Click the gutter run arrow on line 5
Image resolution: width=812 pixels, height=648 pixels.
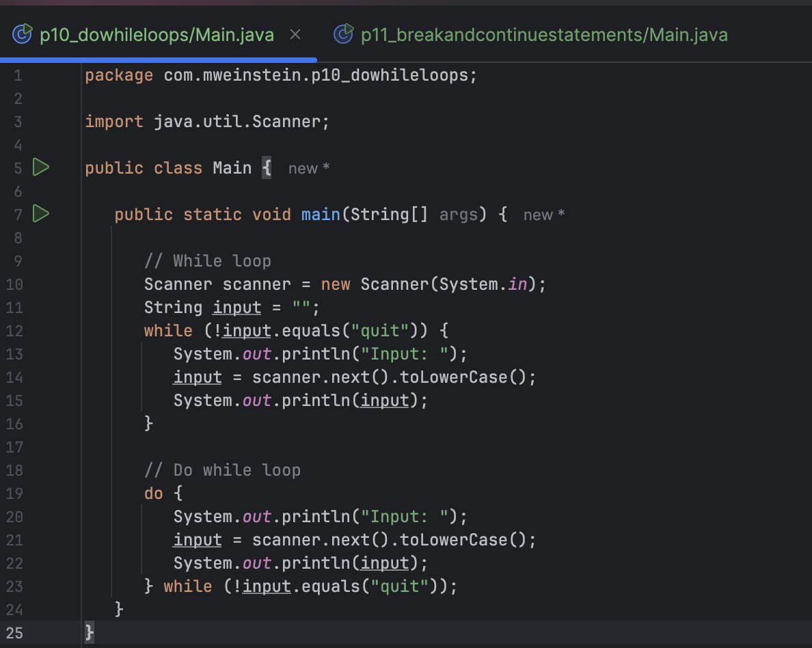click(40, 167)
